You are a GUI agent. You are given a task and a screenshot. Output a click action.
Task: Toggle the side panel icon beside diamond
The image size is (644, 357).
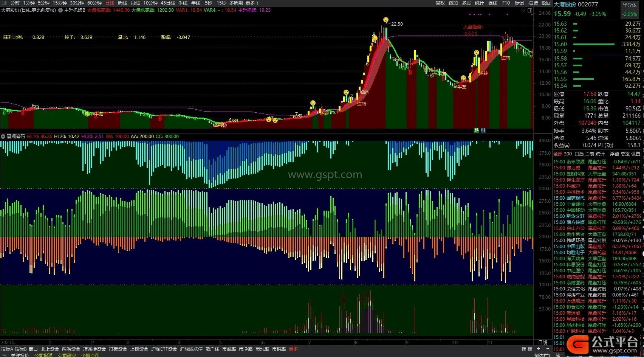coord(530,11)
